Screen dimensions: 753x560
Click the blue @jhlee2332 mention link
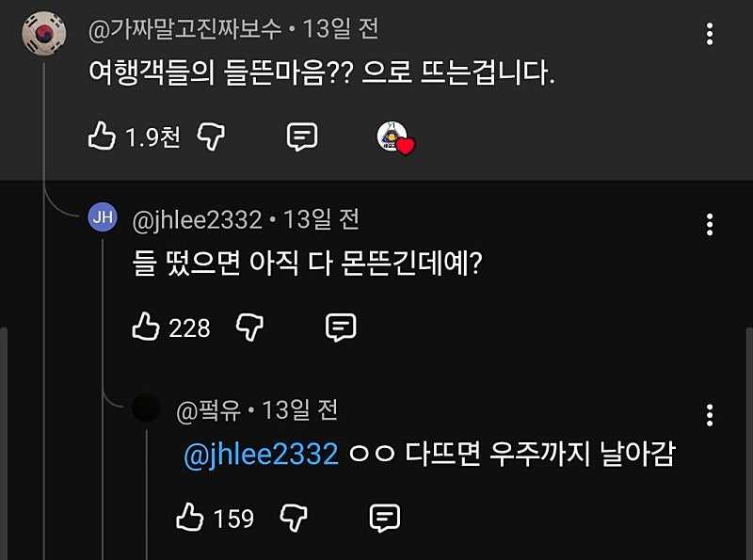tap(261, 455)
